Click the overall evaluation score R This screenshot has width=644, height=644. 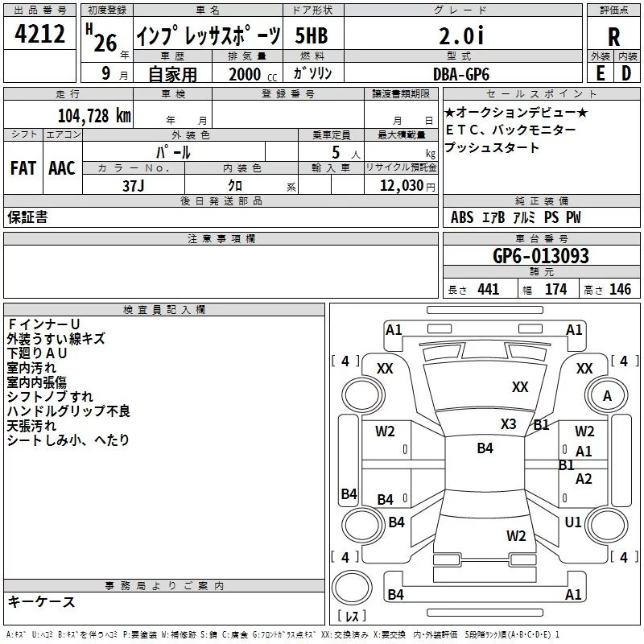pyautogui.click(x=613, y=37)
